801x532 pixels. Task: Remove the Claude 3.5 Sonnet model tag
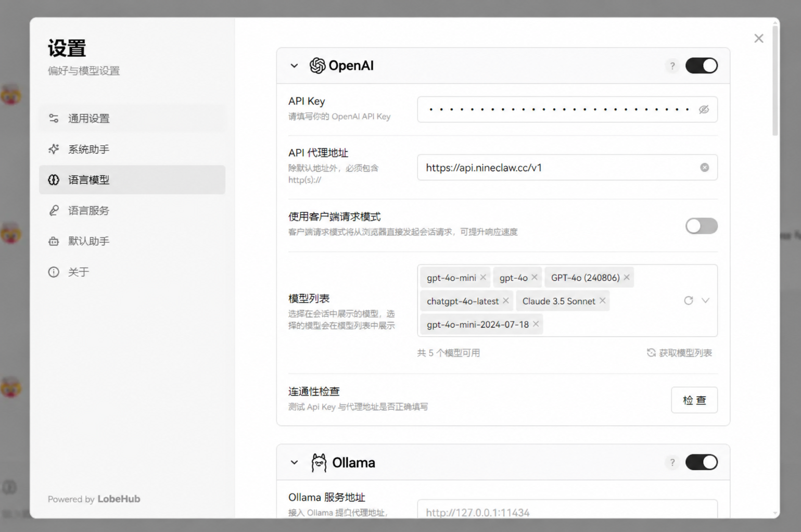point(602,301)
